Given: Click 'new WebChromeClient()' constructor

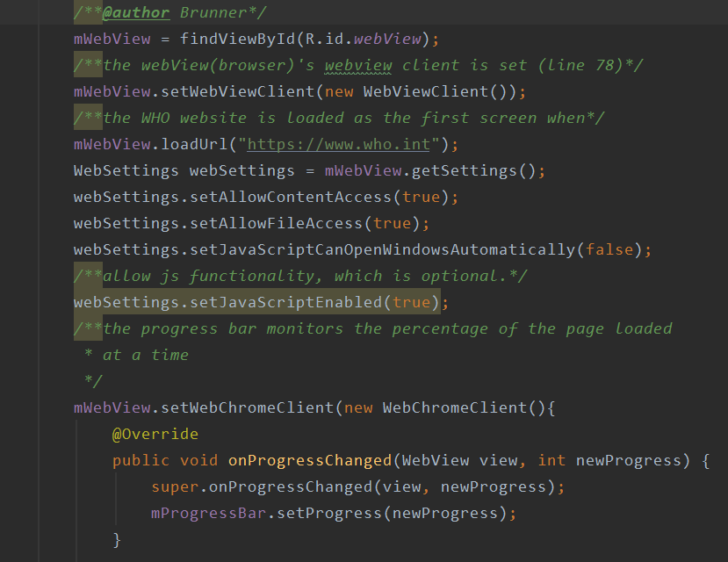Looking at the screenshot, I should (x=444, y=408).
